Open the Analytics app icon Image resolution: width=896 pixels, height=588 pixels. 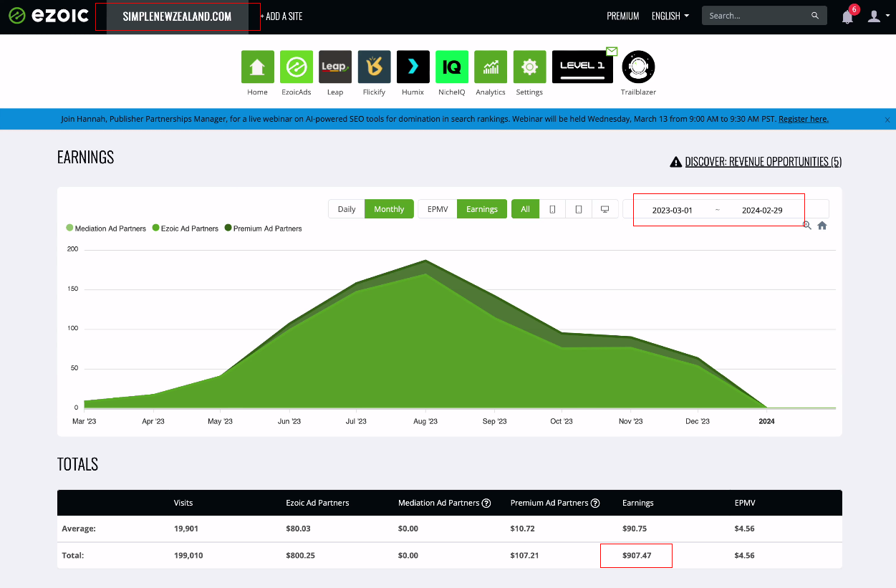point(491,67)
